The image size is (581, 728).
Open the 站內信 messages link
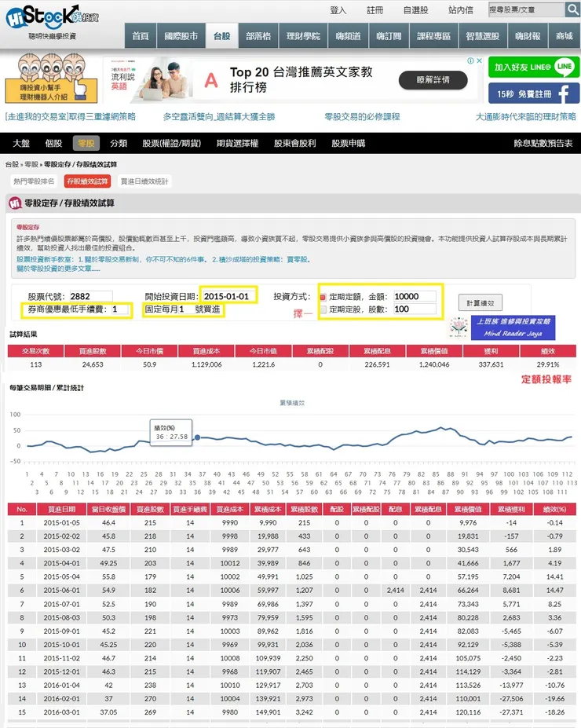pos(461,9)
